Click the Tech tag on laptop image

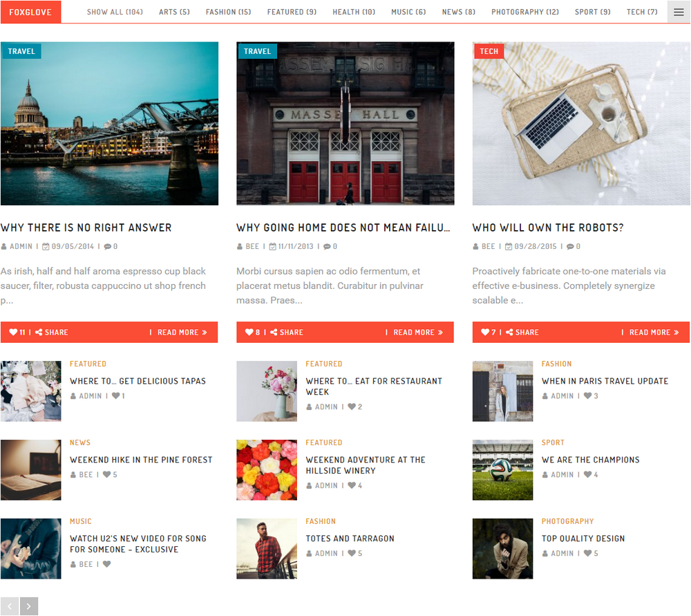489,51
